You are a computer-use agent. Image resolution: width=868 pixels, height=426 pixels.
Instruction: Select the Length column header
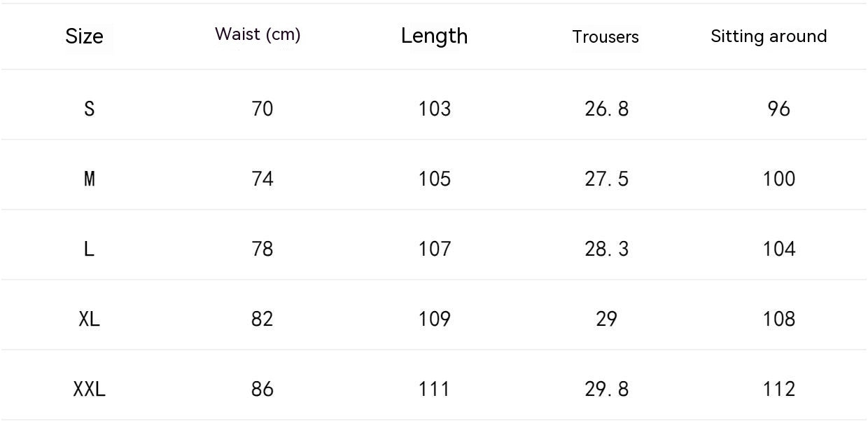tap(434, 36)
